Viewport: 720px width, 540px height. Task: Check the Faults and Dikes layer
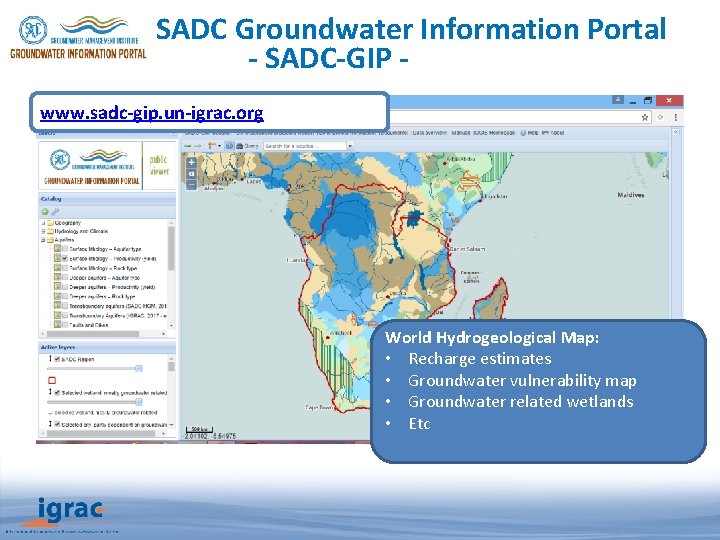(x=65, y=325)
